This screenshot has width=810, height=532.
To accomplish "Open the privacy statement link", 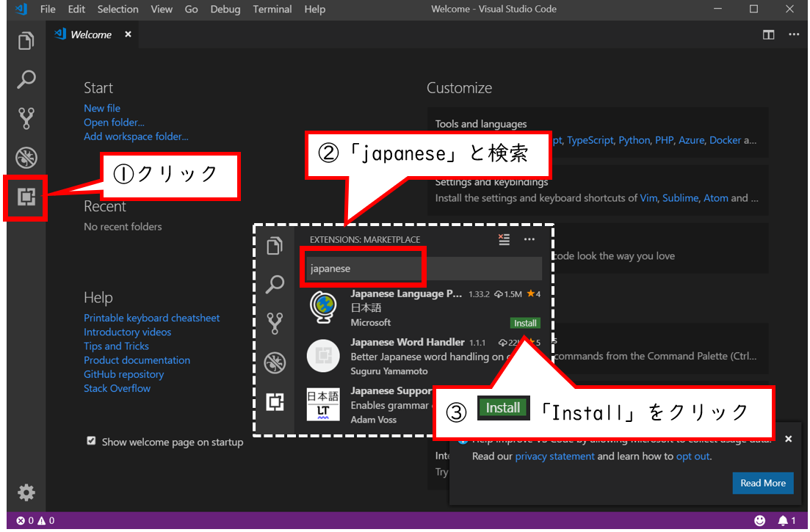I will pyautogui.click(x=554, y=456).
